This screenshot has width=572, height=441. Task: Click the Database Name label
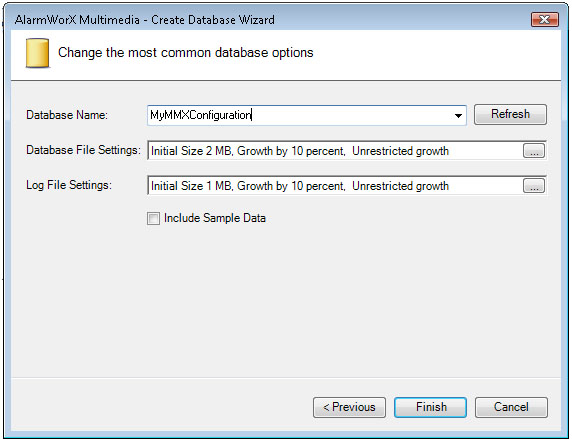(x=67, y=115)
